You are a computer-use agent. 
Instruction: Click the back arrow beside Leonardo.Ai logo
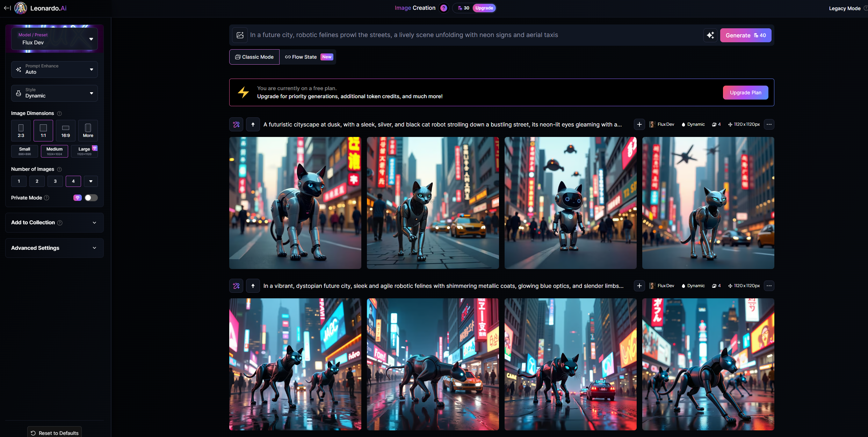(7, 8)
